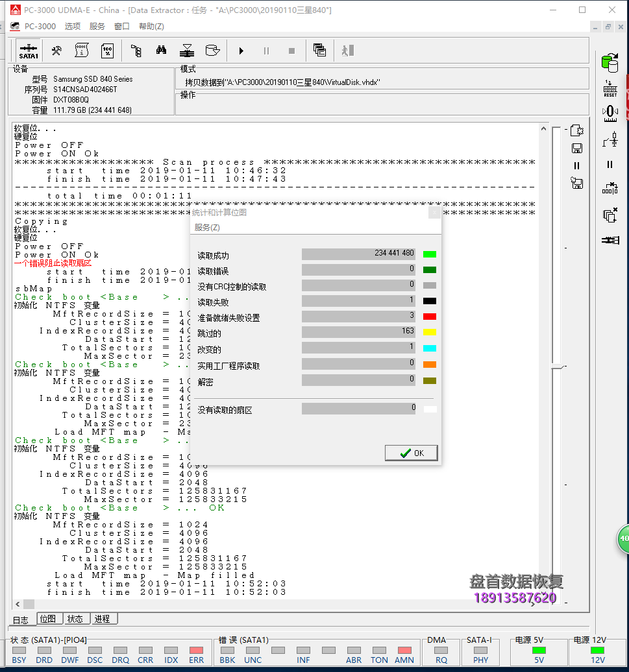The image size is (629, 672).
Task: Save the log with the floppy icon
Action: point(576,148)
